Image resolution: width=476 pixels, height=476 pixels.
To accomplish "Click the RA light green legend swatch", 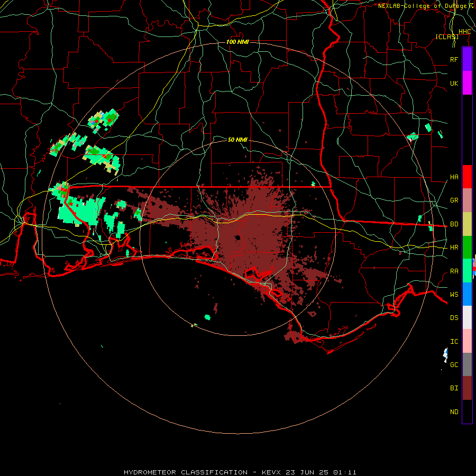I will (x=467, y=271).
